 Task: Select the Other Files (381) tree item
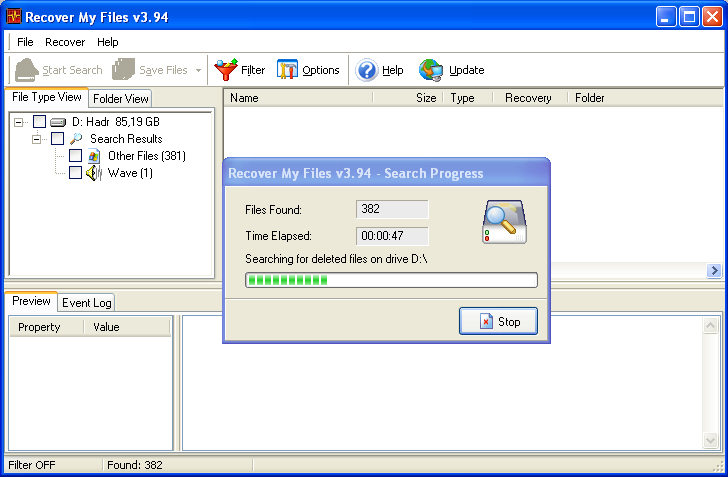point(147,156)
